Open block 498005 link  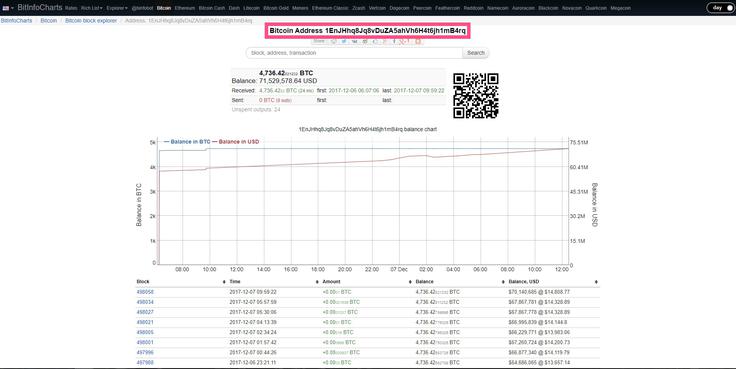point(145,332)
